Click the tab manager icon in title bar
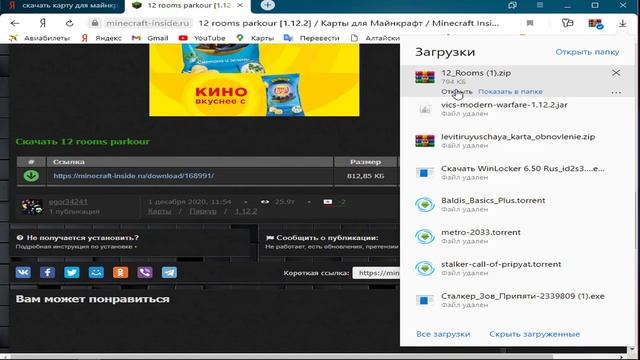This screenshot has height=360, width=640. [x=512, y=5]
